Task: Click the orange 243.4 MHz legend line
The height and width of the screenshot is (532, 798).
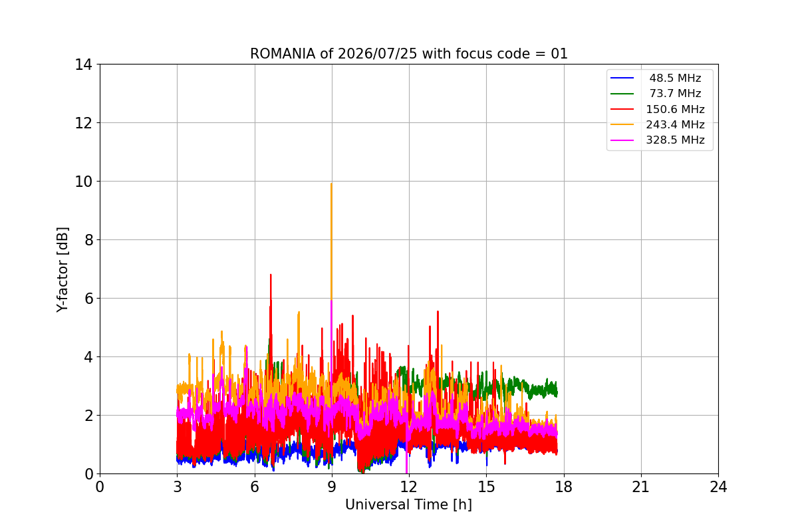Action: (622, 124)
